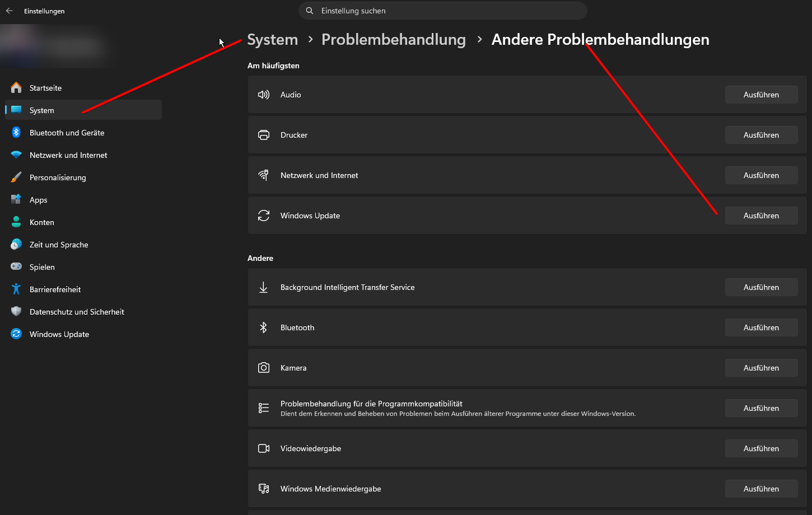Click the Drucker row label
Screen dimensions: 812x515
[294, 135]
